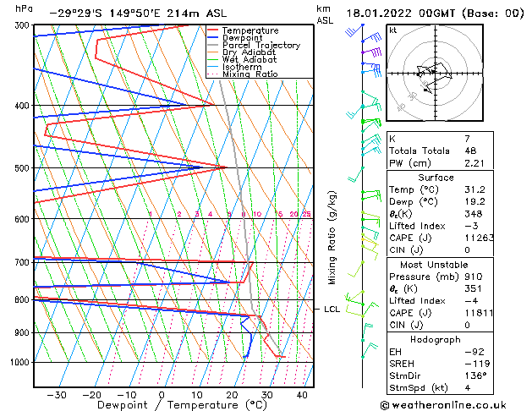The width and height of the screenshot is (532, 411).
Task: Click the -30 temperature axis tick label
Action: pos(57,395)
